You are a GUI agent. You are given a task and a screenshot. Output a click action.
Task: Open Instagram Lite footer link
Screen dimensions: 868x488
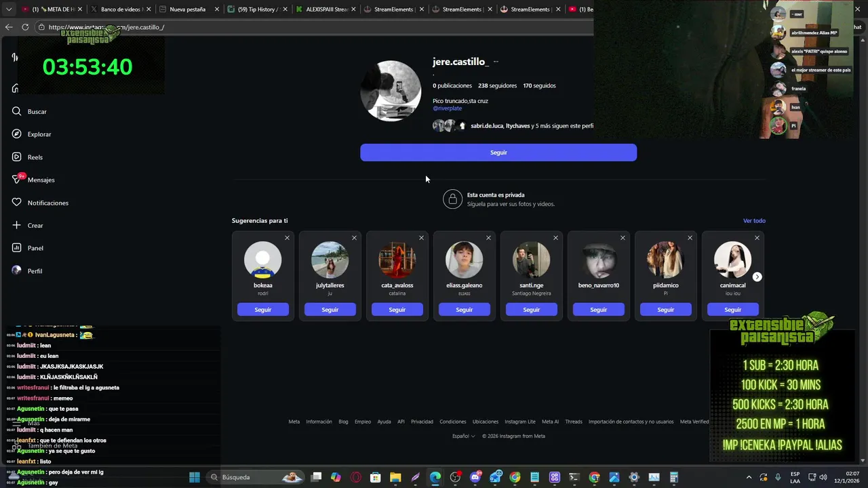point(520,422)
